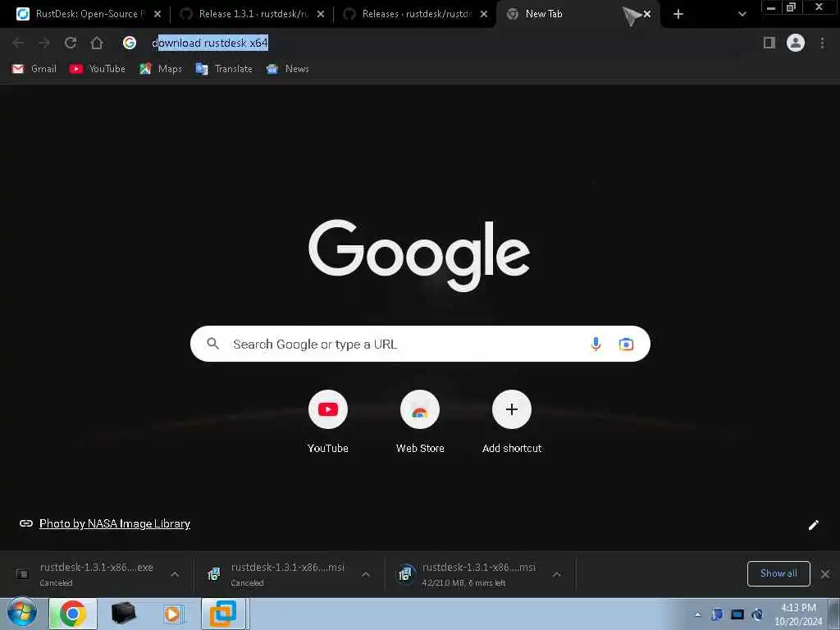840x630 pixels.
Task: Open the clock showing 4:13 PM
Action: coord(798,614)
